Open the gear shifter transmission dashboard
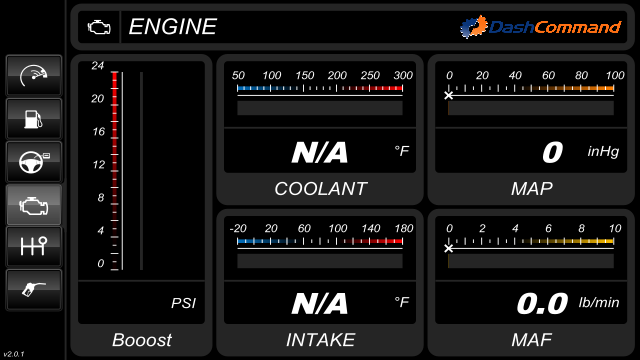The width and height of the screenshot is (640, 360). (33, 247)
